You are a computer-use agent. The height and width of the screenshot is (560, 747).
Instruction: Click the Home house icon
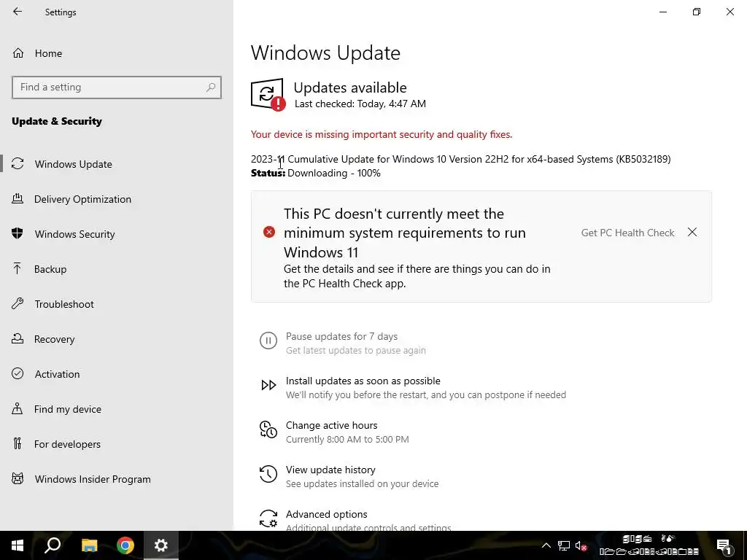(18, 52)
